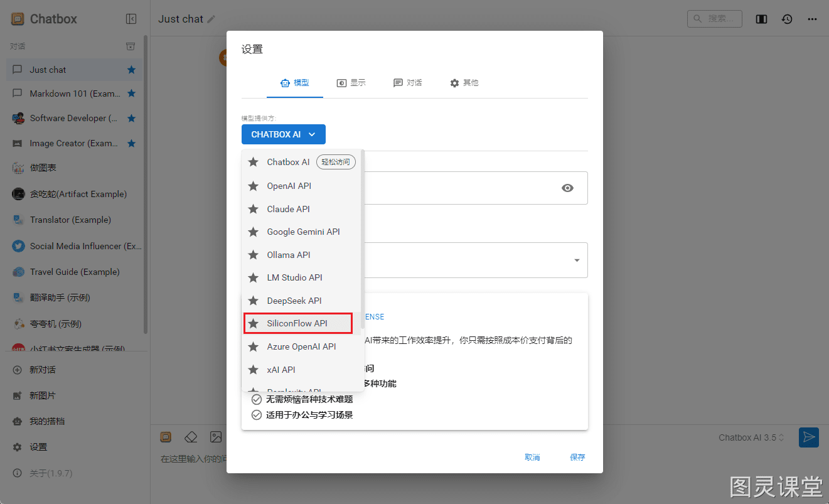Create a new image with 新图片
829x504 pixels.
pos(75,395)
